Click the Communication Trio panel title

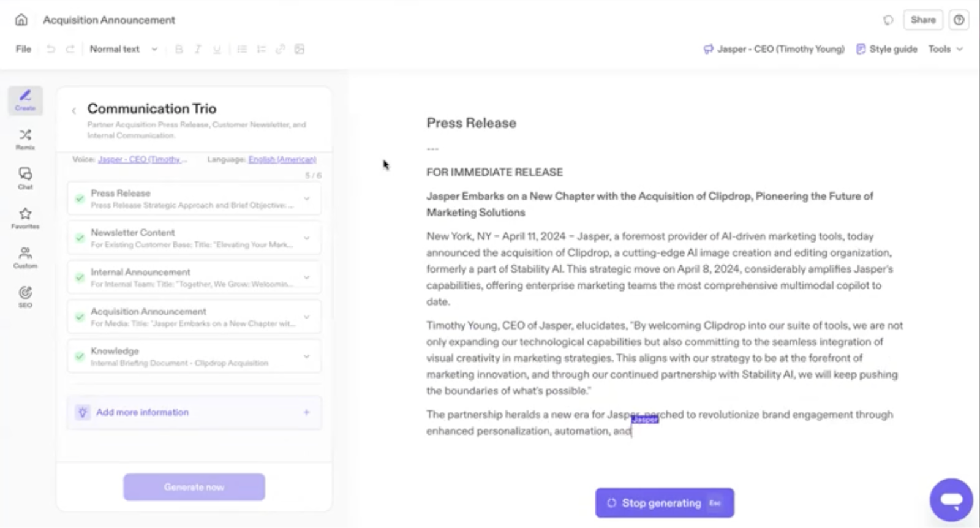(152, 108)
